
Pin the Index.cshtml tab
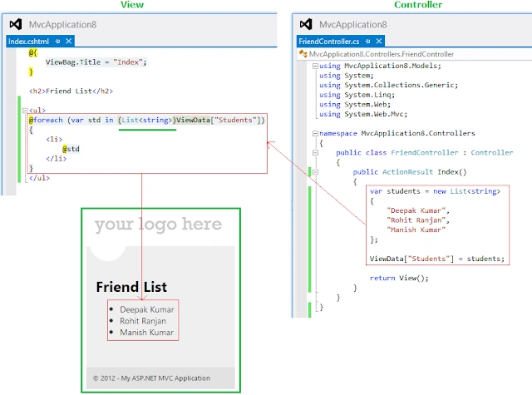[57, 42]
